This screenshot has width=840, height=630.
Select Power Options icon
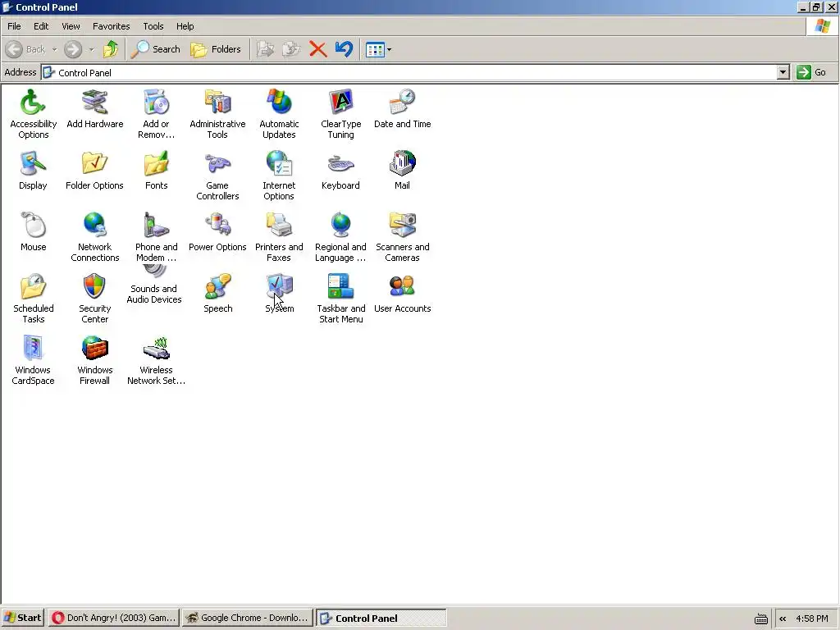(x=217, y=225)
